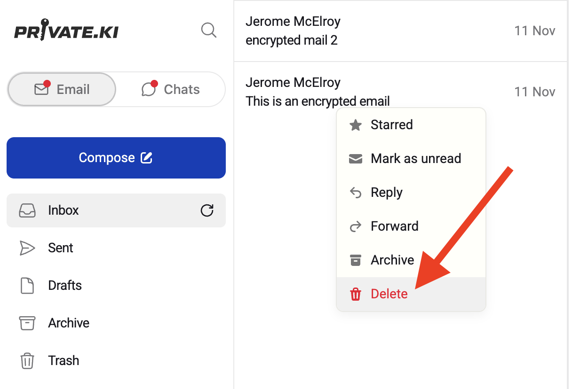Click the archive box icon in the context menu

[356, 260]
